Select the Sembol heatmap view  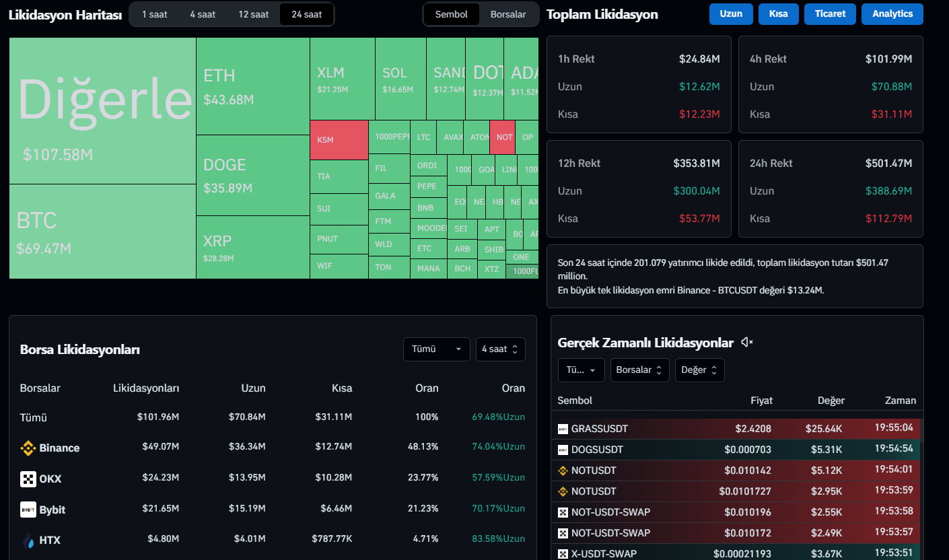[x=451, y=14]
